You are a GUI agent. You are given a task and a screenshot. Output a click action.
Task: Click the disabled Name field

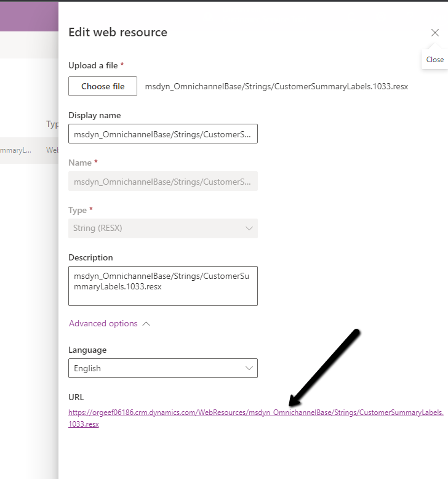click(162, 181)
